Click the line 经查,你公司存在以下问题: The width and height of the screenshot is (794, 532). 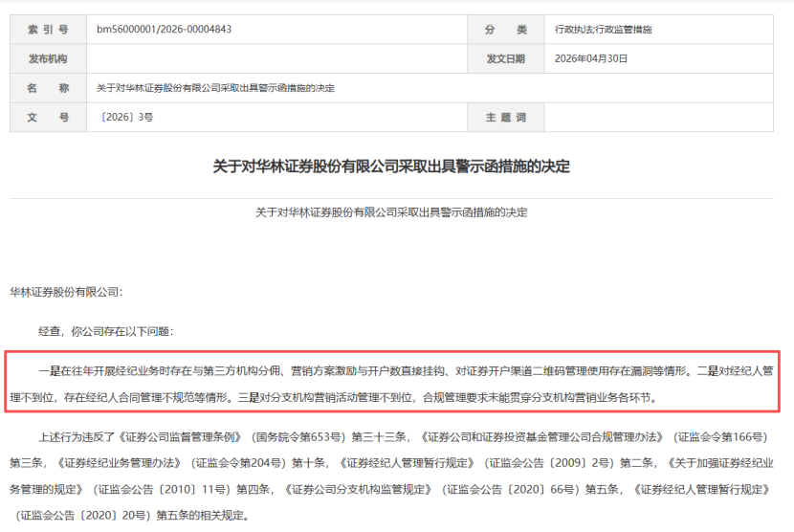click(106, 331)
